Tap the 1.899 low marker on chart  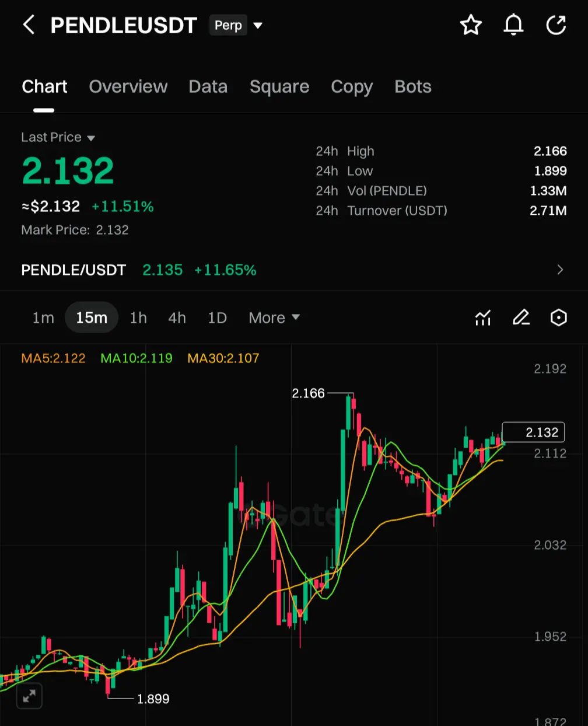point(153,699)
